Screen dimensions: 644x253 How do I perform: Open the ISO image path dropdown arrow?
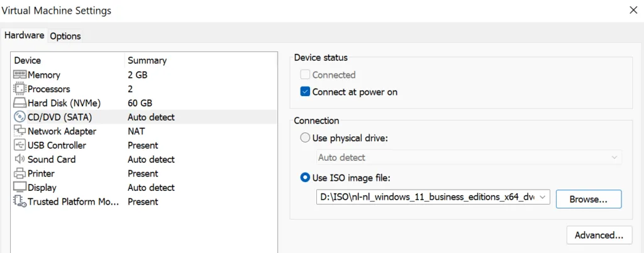[543, 198]
